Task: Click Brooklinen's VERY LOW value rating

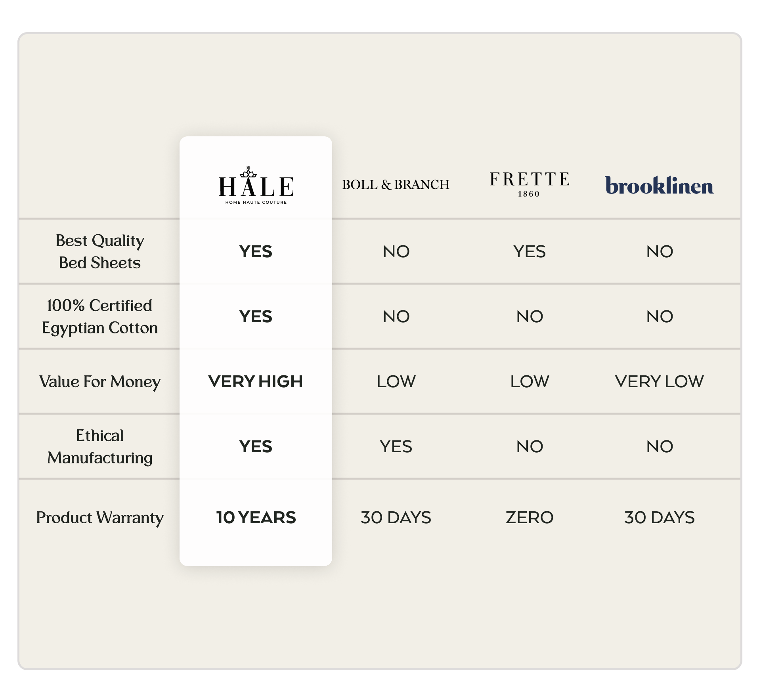Action: coord(659,382)
